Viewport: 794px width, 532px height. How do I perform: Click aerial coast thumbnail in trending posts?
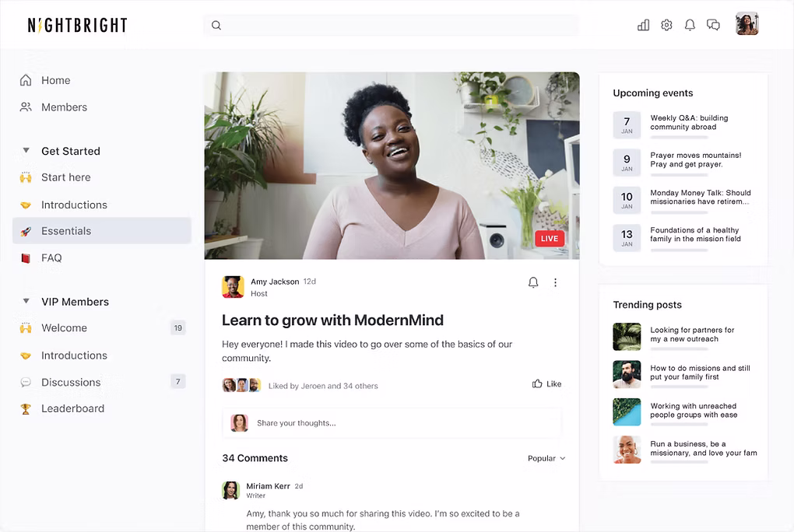coord(627,412)
